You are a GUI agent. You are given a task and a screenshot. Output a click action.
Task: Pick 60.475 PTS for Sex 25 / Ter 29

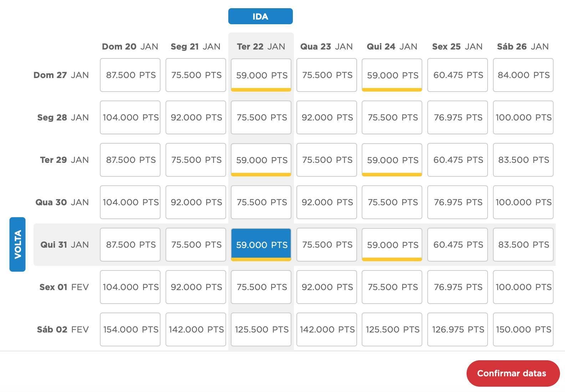point(458,160)
